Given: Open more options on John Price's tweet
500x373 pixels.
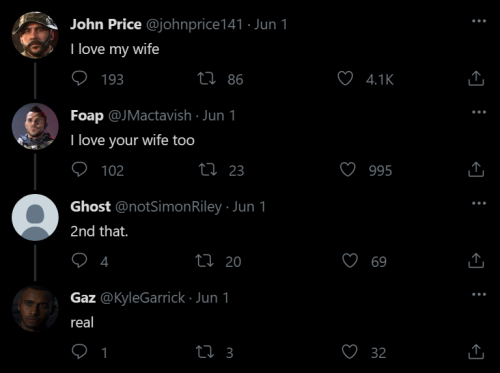Looking at the screenshot, I should [x=479, y=21].
